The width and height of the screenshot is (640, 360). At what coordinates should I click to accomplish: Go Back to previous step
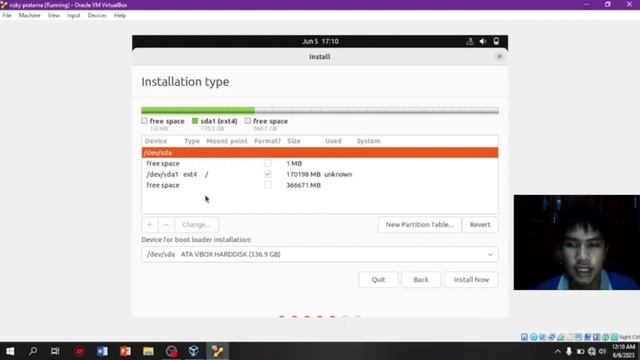(x=421, y=280)
